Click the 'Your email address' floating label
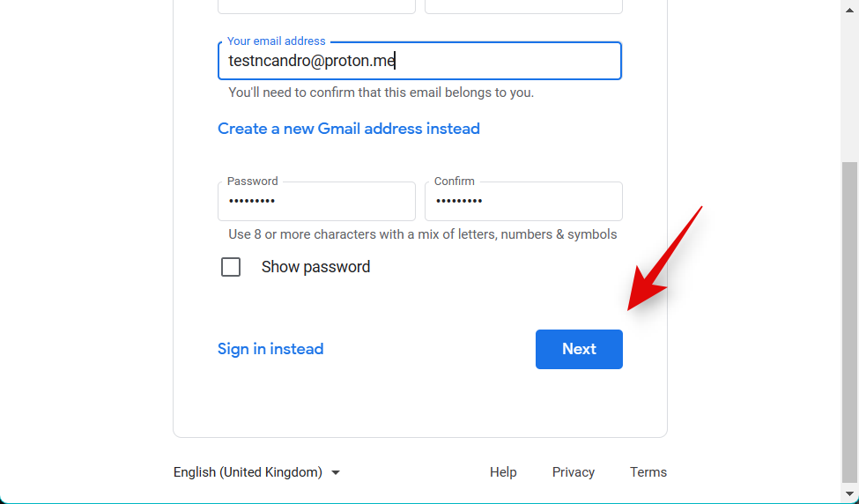 pyautogui.click(x=277, y=41)
